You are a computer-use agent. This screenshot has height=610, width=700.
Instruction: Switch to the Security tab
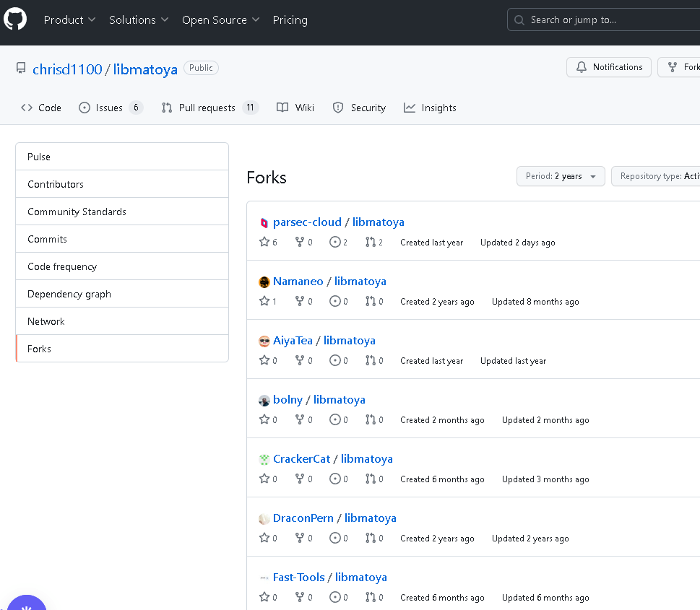pos(359,108)
